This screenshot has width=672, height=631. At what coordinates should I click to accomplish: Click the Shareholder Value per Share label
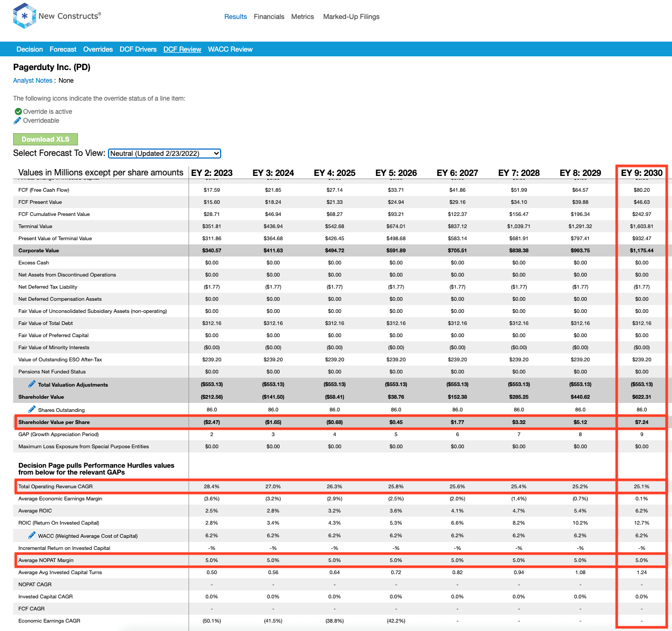click(x=54, y=422)
